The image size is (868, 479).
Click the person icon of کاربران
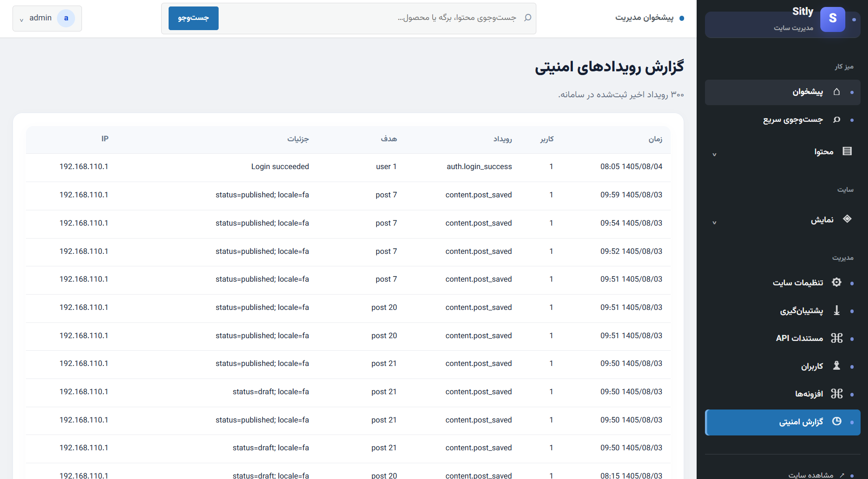[x=837, y=366]
